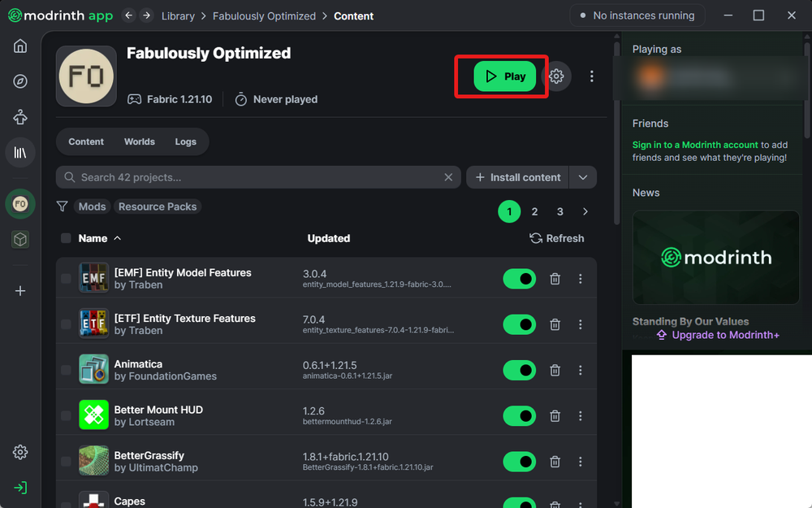Select the Skins icon in the left sidebar
This screenshot has height=508, width=812.
pyautogui.click(x=20, y=116)
